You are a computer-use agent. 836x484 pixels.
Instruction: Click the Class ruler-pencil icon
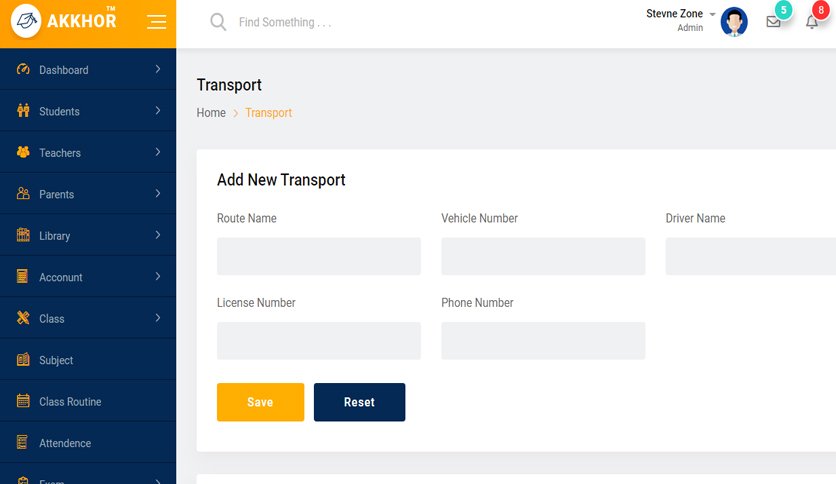[23, 318]
